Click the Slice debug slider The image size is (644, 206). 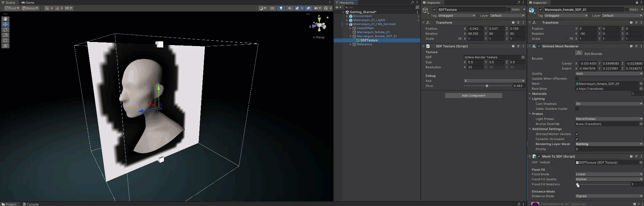point(487,86)
